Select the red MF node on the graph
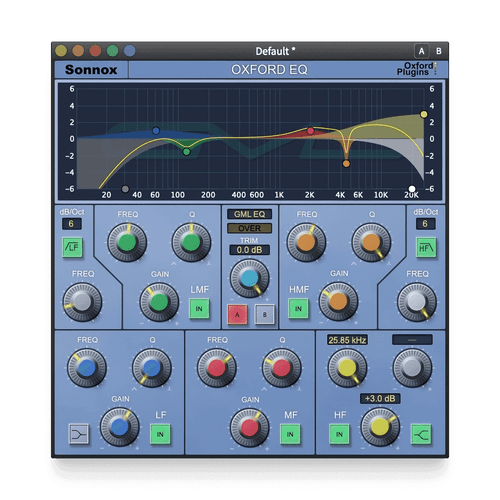This screenshot has height=500, width=500. [310, 131]
